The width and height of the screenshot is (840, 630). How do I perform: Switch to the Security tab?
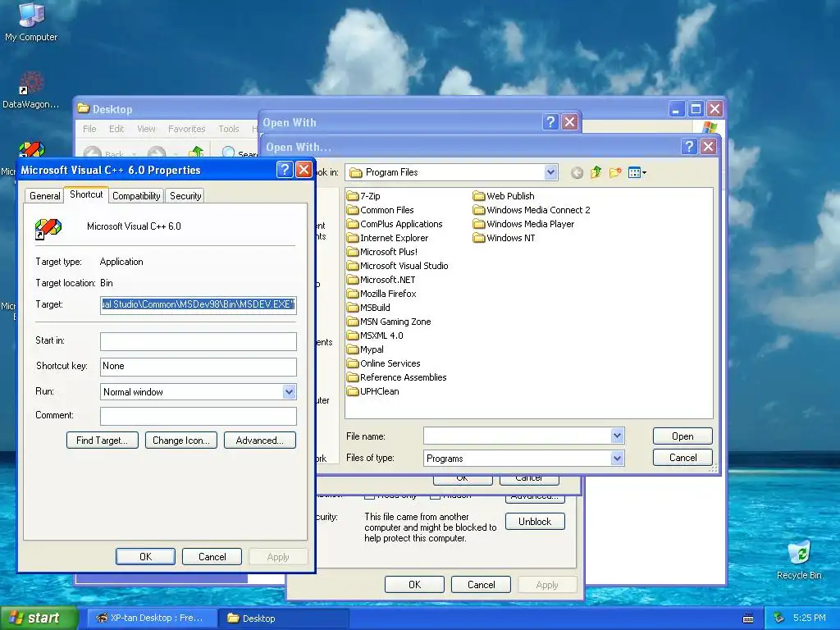[185, 196]
